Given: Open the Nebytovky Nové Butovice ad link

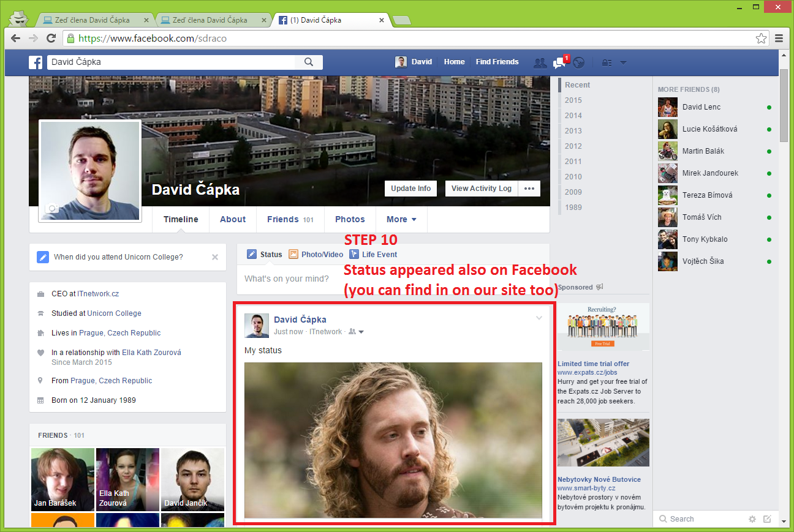Looking at the screenshot, I should (599, 479).
